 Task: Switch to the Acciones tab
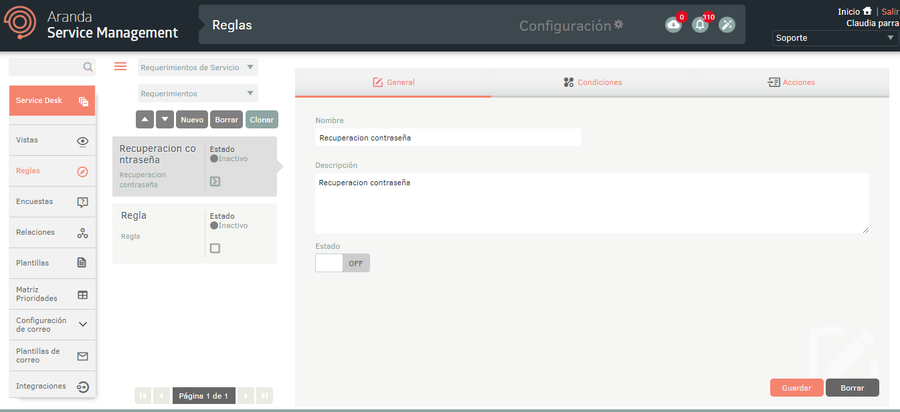pos(790,82)
